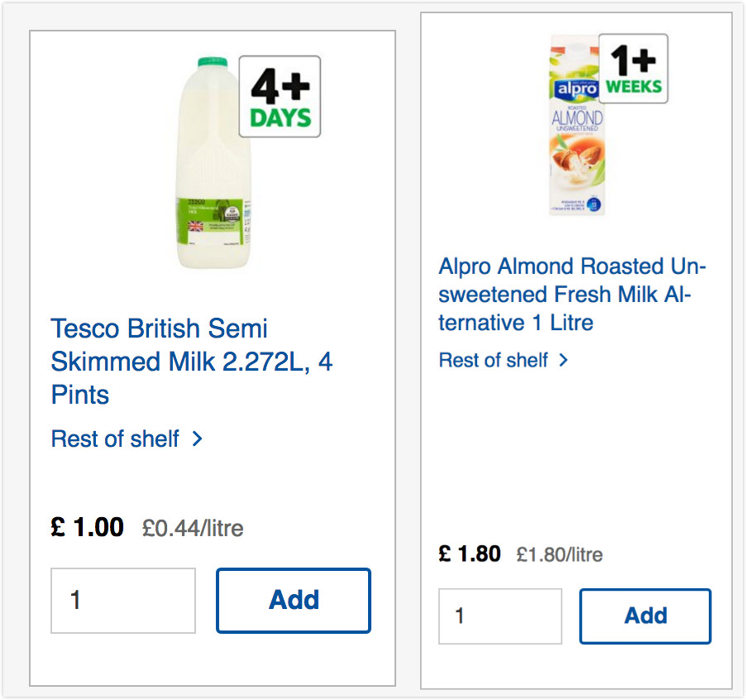Click chevron next to Tesco milk Rest of shelf
The height and width of the screenshot is (700, 746).
[198, 439]
